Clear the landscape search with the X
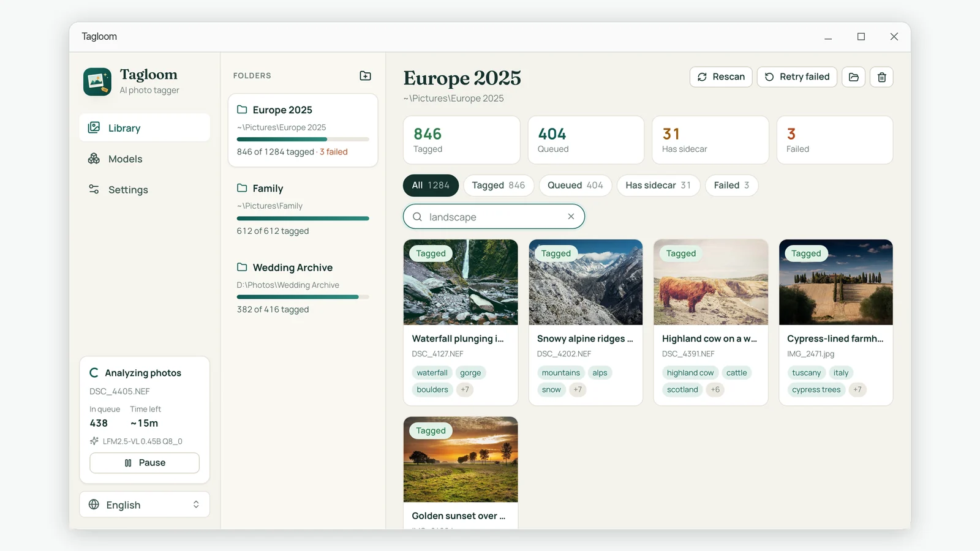Screen dimensions: 980x551 coord(571,217)
